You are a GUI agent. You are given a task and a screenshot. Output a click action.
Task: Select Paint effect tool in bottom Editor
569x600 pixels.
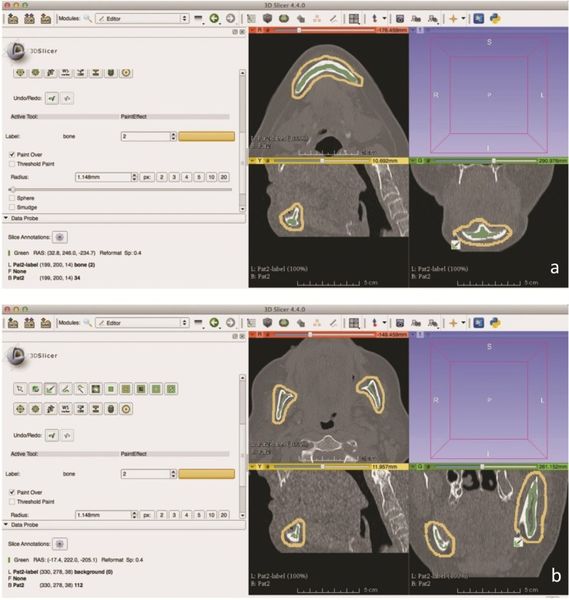coord(50,389)
